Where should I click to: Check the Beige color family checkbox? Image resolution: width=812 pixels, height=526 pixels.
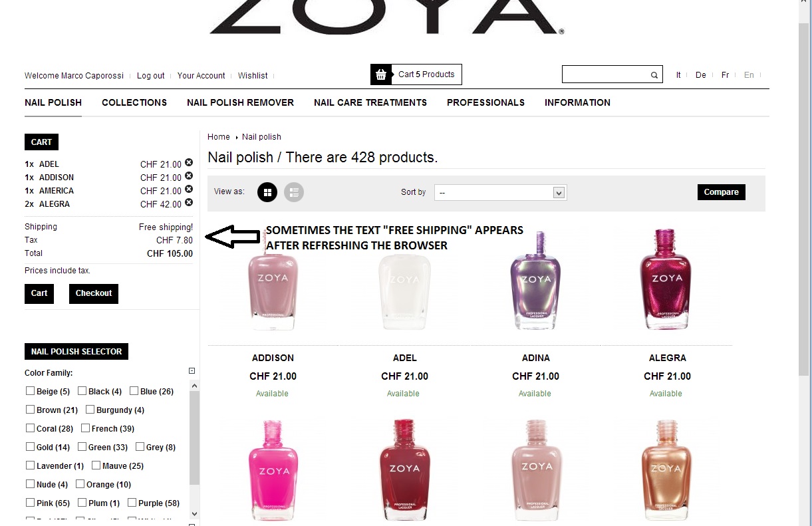click(30, 391)
